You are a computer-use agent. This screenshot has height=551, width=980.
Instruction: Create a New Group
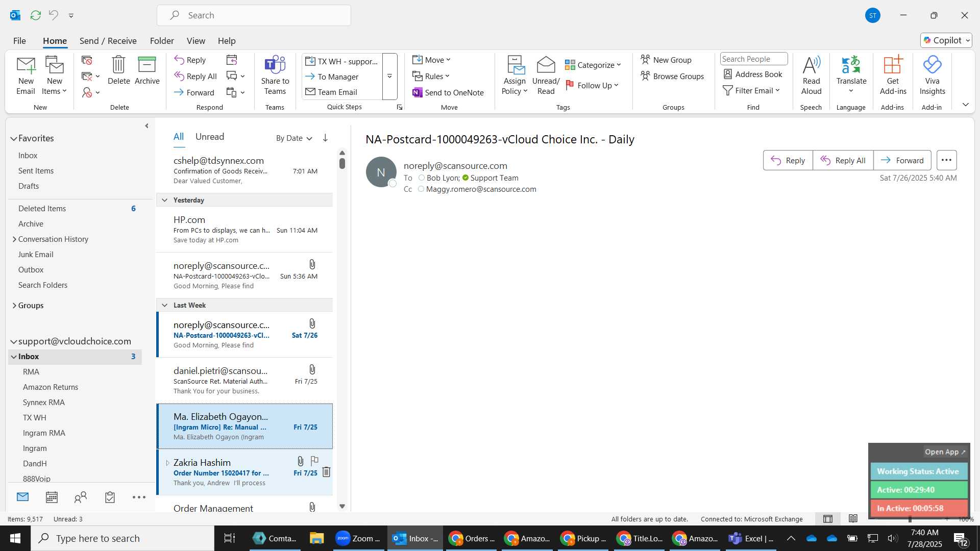[x=666, y=60]
